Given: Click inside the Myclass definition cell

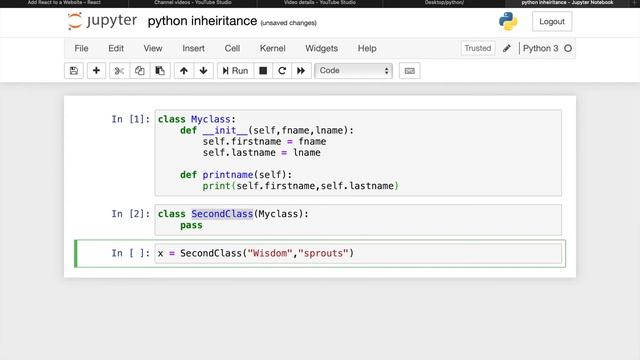Looking at the screenshot, I should [x=358, y=153].
